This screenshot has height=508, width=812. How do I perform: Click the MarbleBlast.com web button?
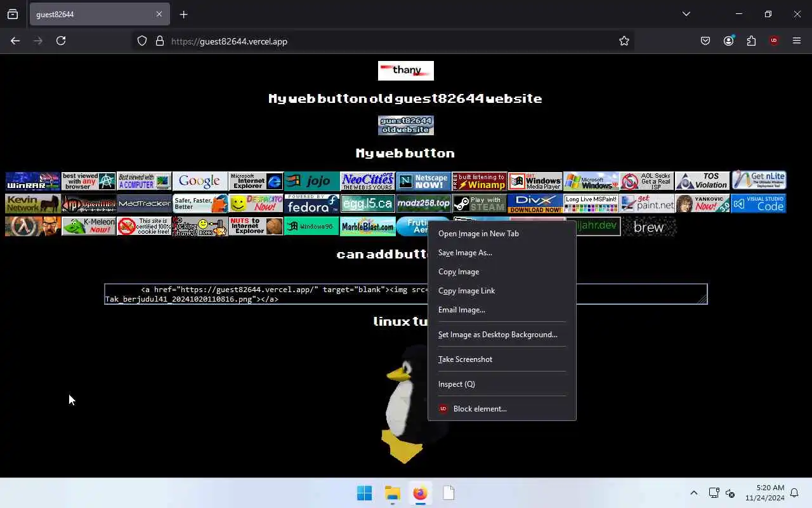tap(367, 227)
